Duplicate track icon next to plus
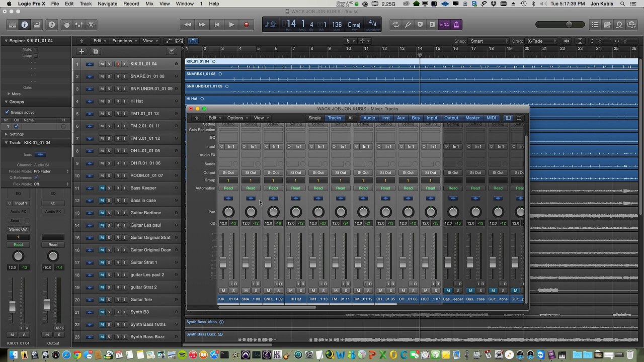 click(96, 51)
